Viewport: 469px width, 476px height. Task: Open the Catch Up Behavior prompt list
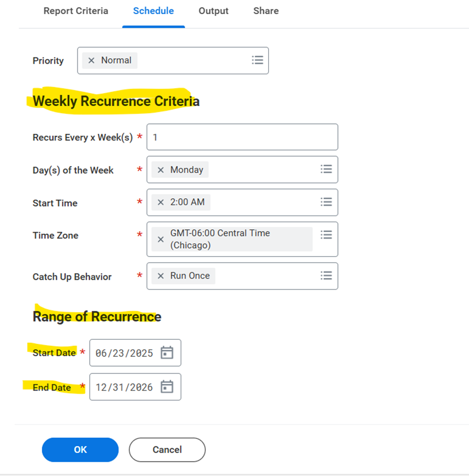tap(326, 275)
